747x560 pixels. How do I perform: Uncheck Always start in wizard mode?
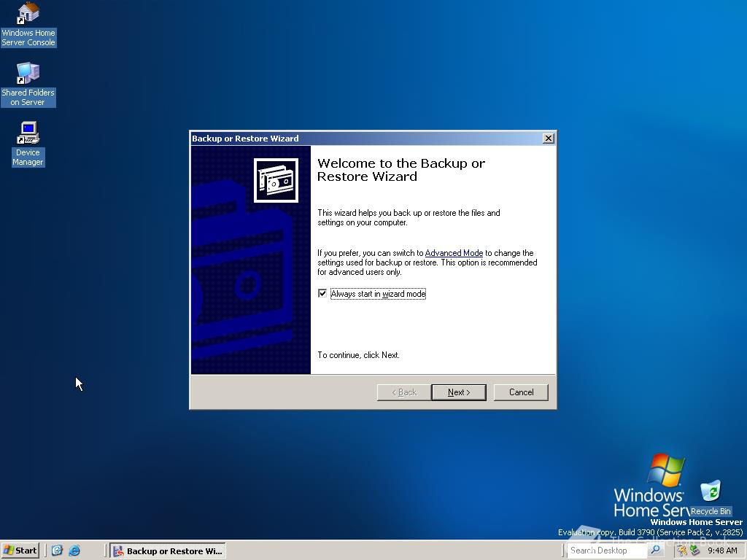pos(322,293)
